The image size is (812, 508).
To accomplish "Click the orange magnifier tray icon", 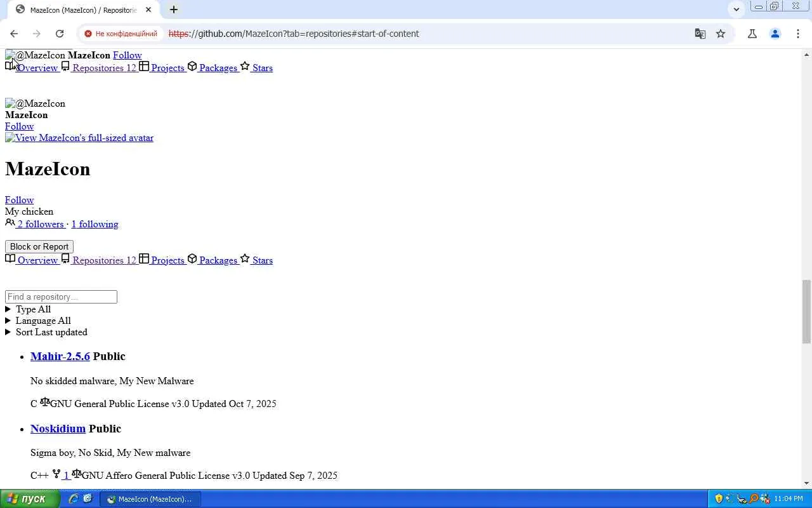I will pos(753,499).
